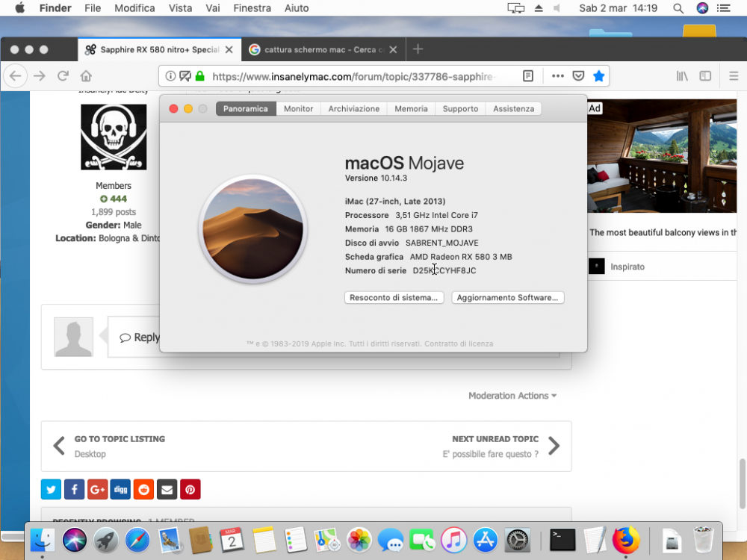
Task: Open page actions three-dots menu
Action: [557, 76]
